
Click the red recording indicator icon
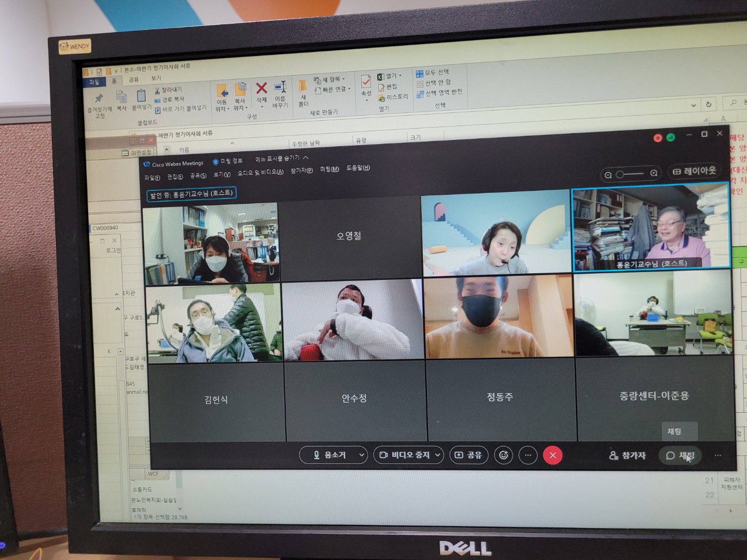pyautogui.click(x=658, y=138)
